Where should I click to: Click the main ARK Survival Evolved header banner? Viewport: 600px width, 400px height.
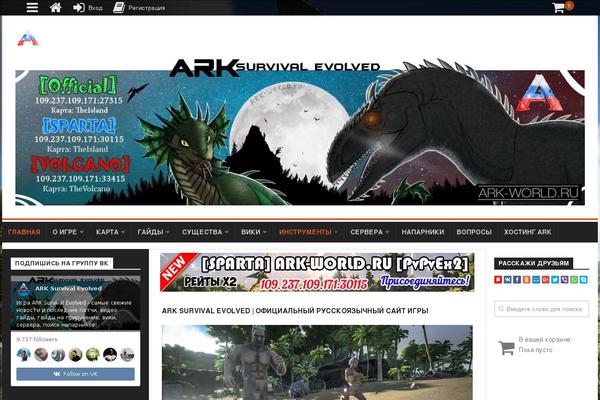(300, 134)
